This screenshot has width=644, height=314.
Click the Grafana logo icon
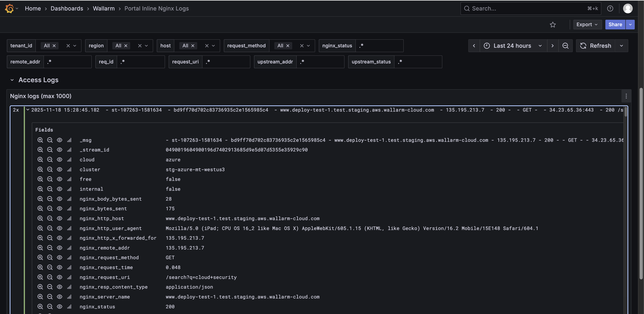(9, 8)
